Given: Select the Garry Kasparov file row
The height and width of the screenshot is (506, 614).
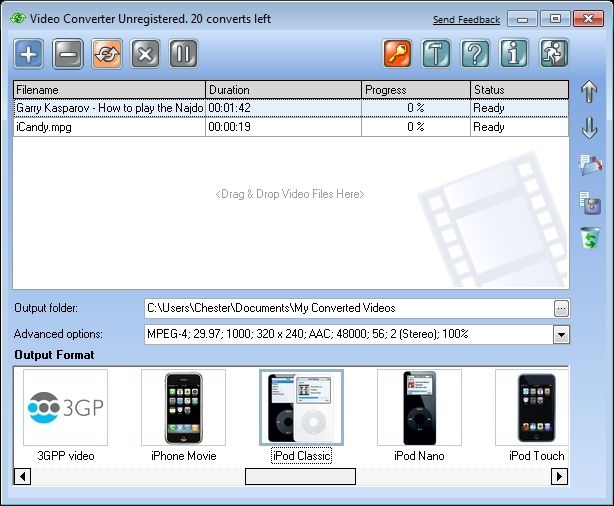Looking at the screenshot, I should point(291,108).
